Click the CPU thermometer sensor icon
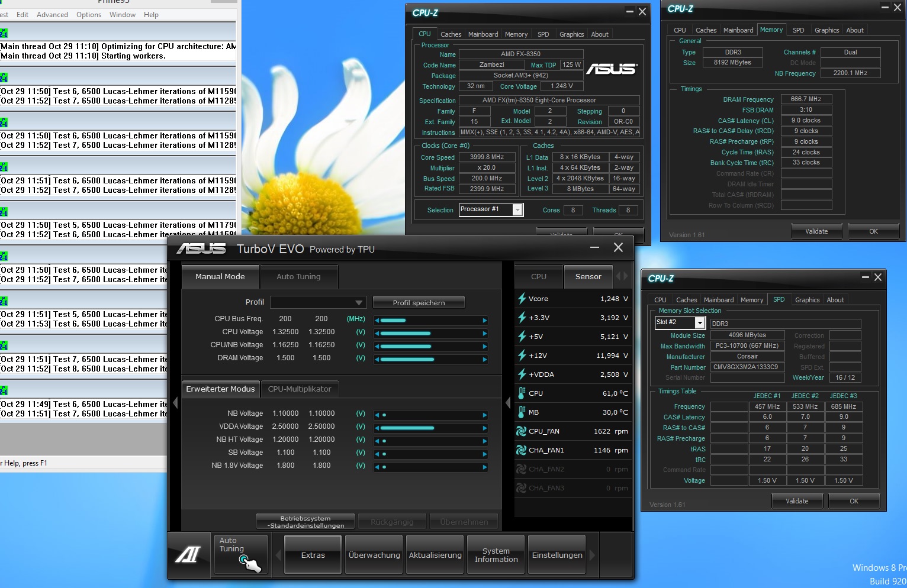The width and height of the screenshot is (907, 588). (x=522, y=393)
